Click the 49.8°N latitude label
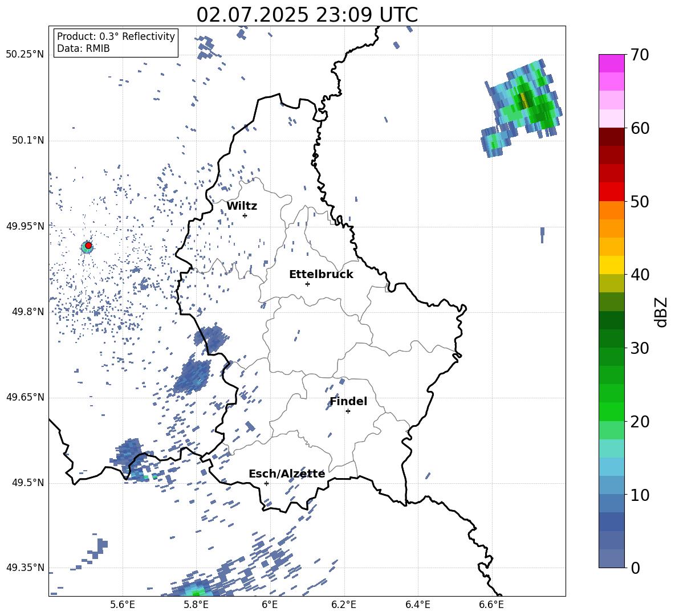 (x=27, y=312)
